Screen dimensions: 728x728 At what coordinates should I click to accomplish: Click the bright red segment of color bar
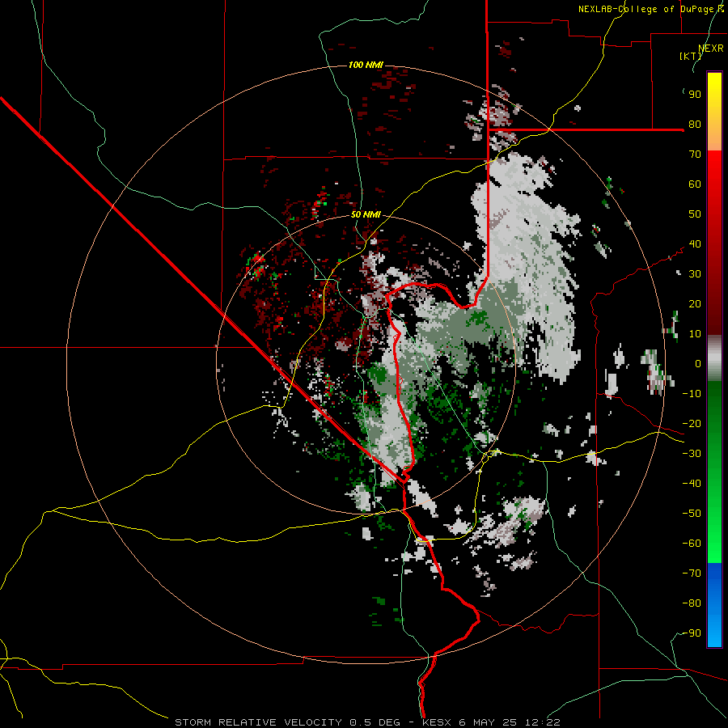pos(714,167)
